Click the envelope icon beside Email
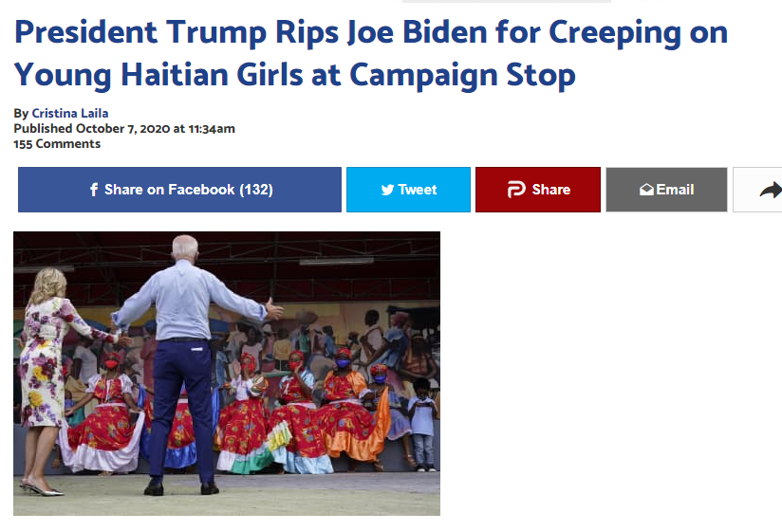782x532 pixels. coord(646,190)
